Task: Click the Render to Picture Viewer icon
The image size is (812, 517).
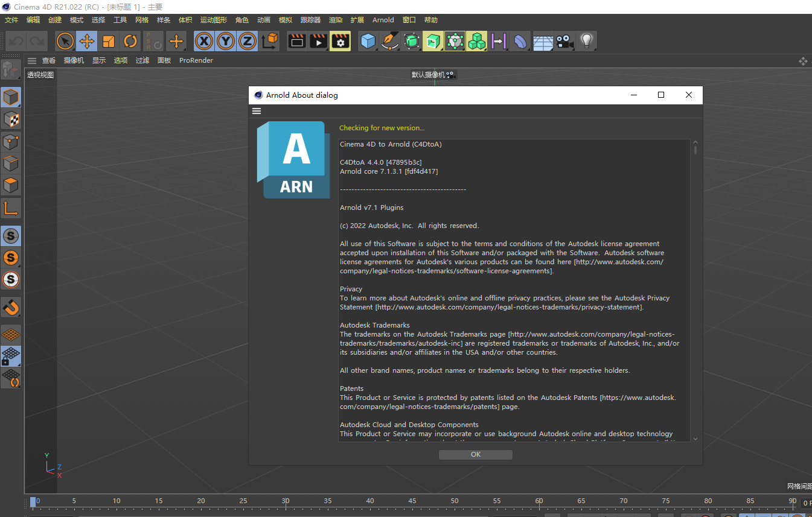Action: (318, 41)
